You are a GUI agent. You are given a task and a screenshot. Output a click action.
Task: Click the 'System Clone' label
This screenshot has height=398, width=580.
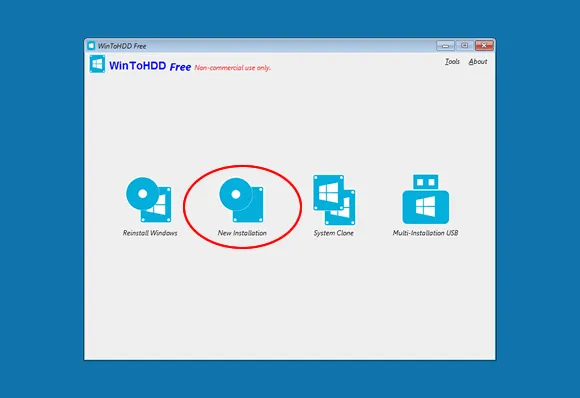(x=334, y=233)
